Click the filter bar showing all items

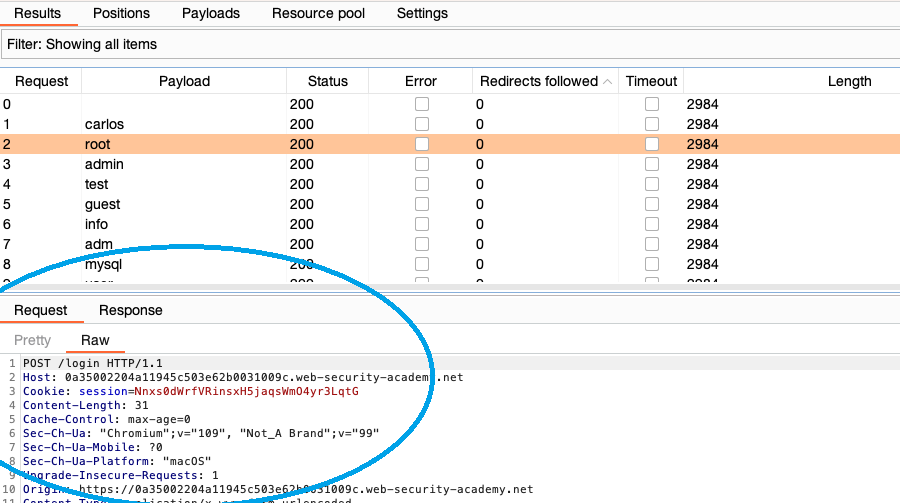point(451,44)
